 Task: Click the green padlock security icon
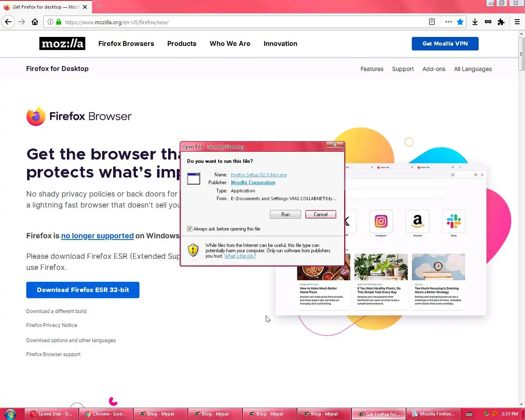click(x=59, y=22)
